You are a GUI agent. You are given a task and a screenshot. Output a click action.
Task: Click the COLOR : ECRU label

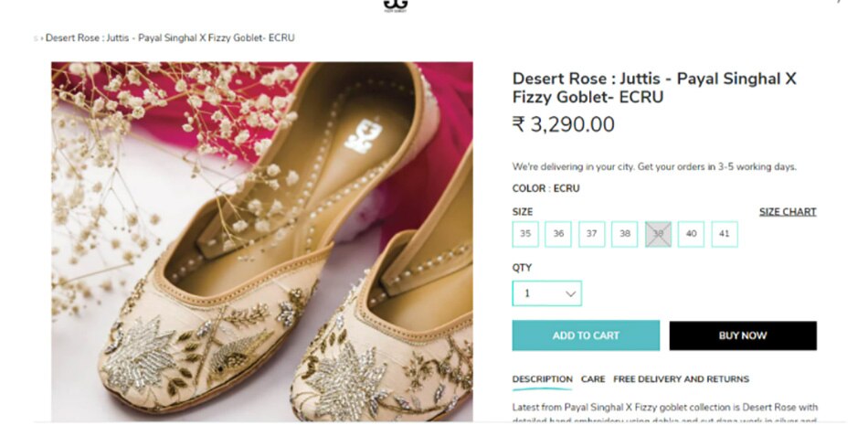pyautogui.click(x=545, y=188)
